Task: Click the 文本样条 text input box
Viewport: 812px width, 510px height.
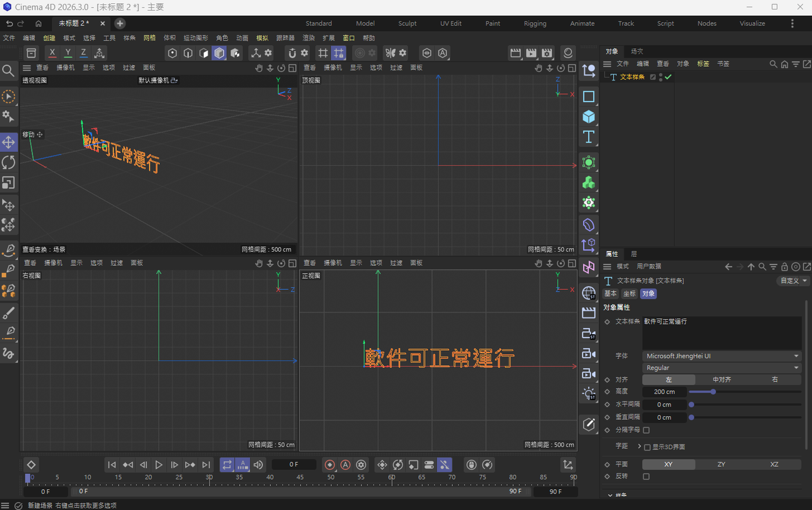Action: 722,332
